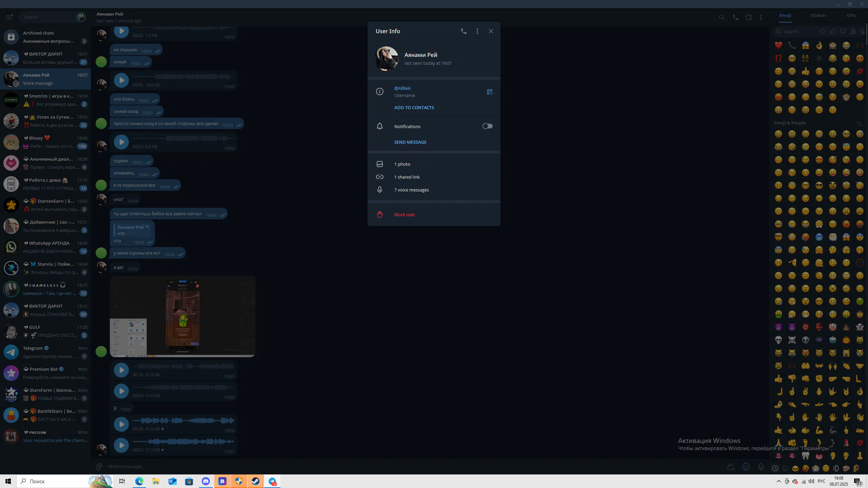Open the hamburger main menu
This screenshot has width=868, height=488.
point(9,17)
